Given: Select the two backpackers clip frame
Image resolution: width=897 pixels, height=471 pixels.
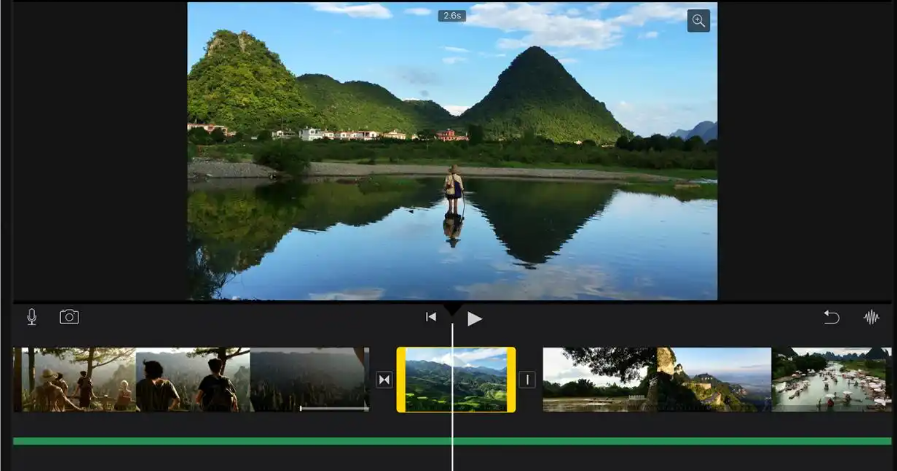Looking at the screenshot, I should (x=193, y=379).
